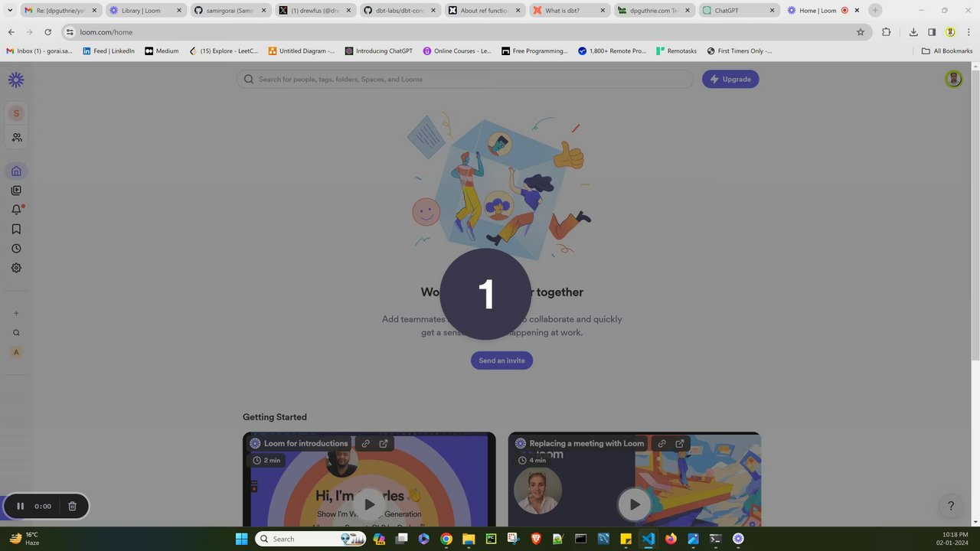This screenshot has width=980, height=551.
Task: Open the weather widget showing 16°C Haze
Action: 24,539
